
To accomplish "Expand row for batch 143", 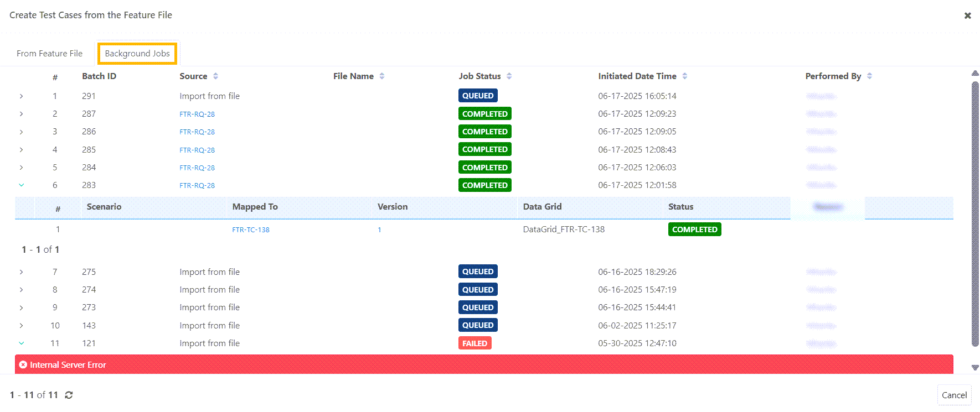I will (x=21, y=326).
